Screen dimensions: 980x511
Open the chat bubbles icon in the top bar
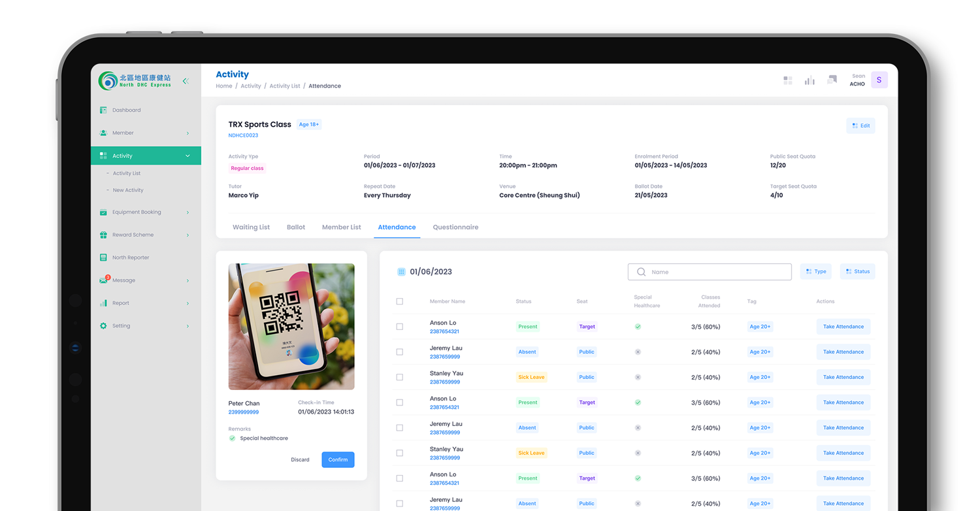point(832,80)
